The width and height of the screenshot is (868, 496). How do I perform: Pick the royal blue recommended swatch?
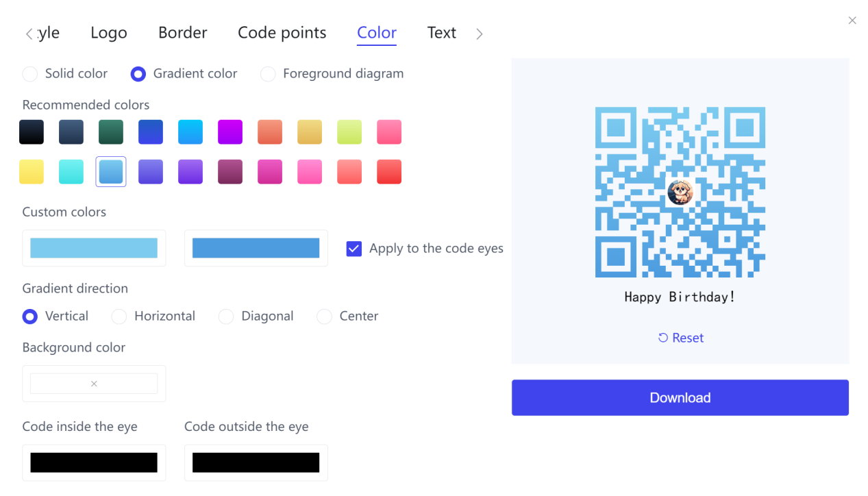tap(151, 132)
